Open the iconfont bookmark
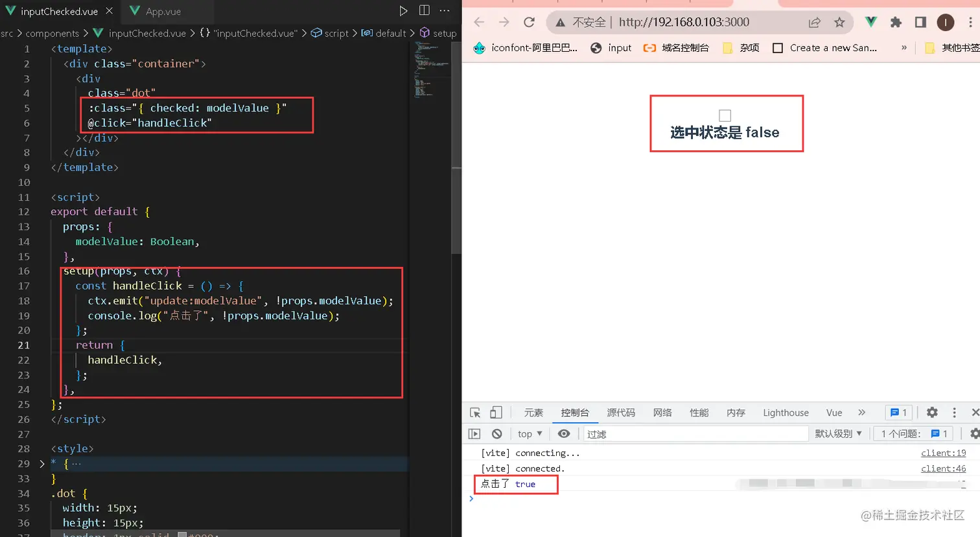This screenshot has width=980, height=537. 526,47
